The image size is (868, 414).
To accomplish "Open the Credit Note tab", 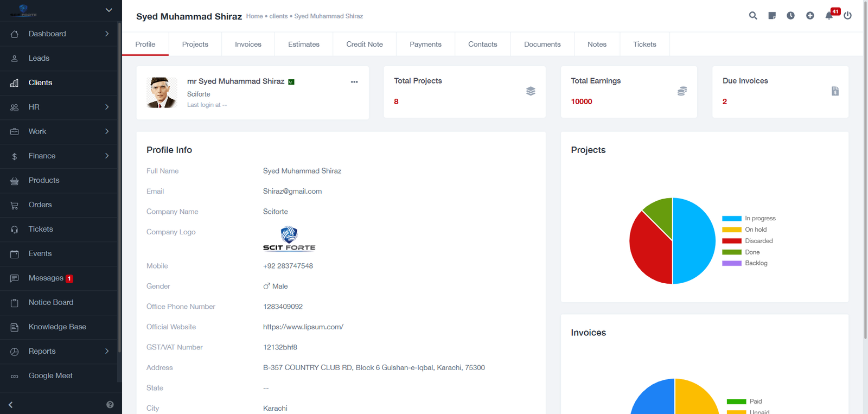I will click(x=365, y=44).
